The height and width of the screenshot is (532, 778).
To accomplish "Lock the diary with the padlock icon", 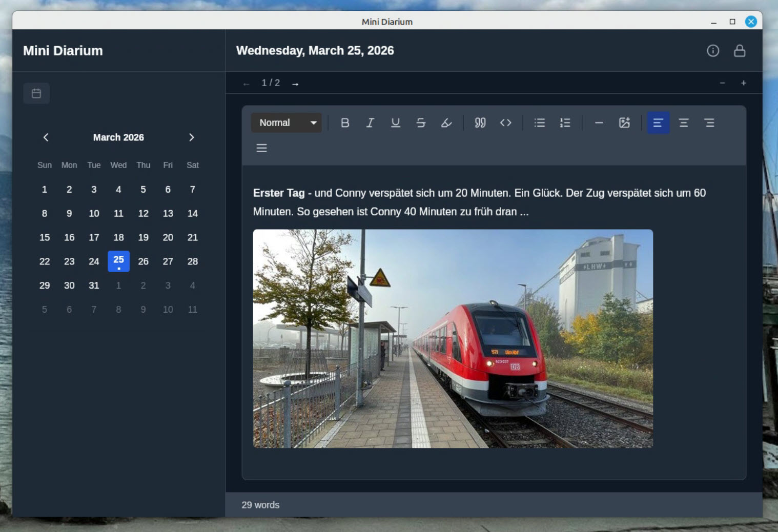I will 739,51.
